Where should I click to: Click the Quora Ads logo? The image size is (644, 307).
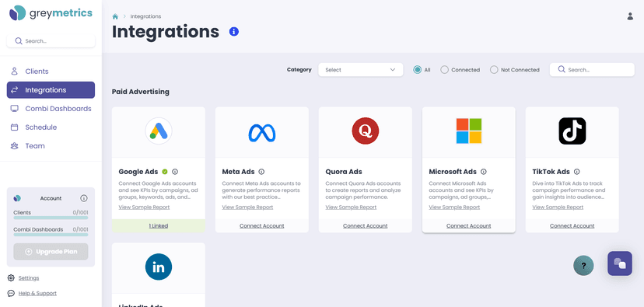(x=365, y=131)
